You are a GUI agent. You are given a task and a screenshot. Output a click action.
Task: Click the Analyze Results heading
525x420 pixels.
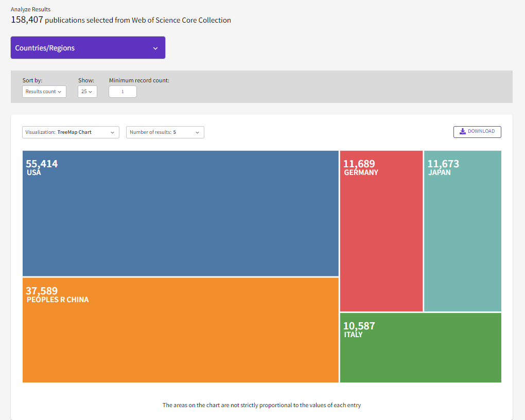[31, 9]
